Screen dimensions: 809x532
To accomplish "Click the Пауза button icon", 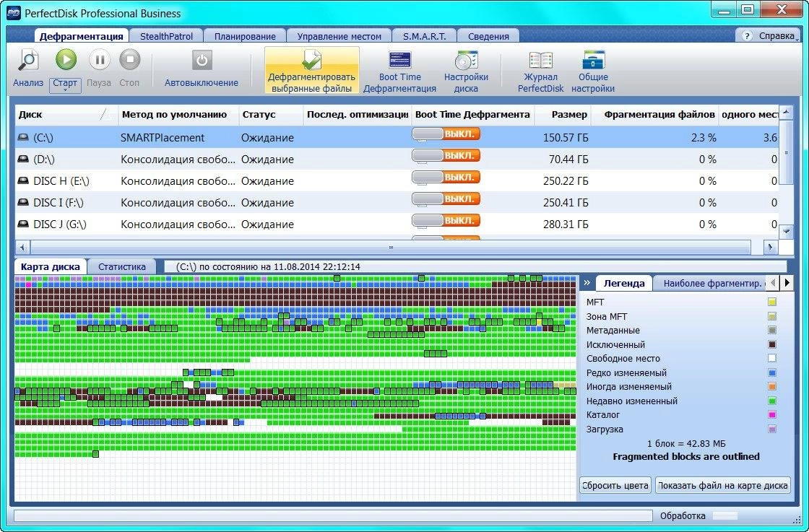I will (100, 60).
